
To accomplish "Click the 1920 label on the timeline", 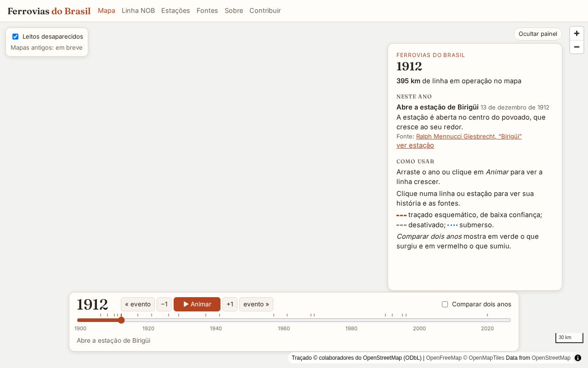I will (148, 328).
